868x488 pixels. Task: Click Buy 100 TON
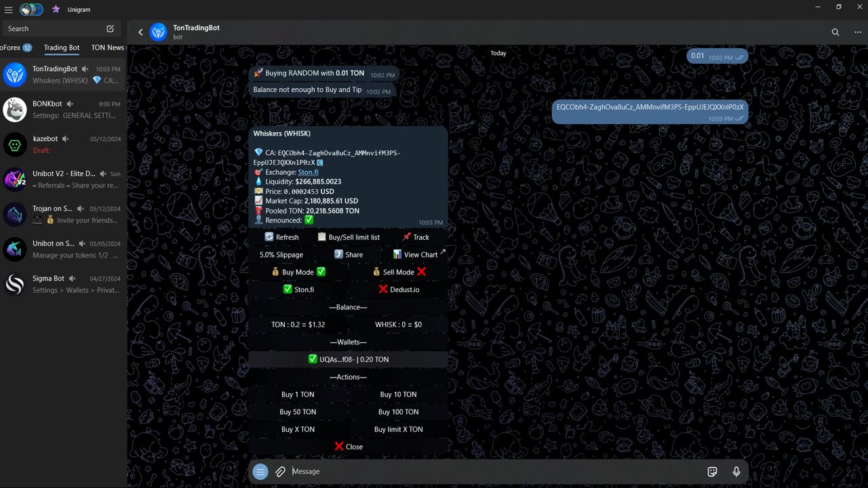(399, 412)
